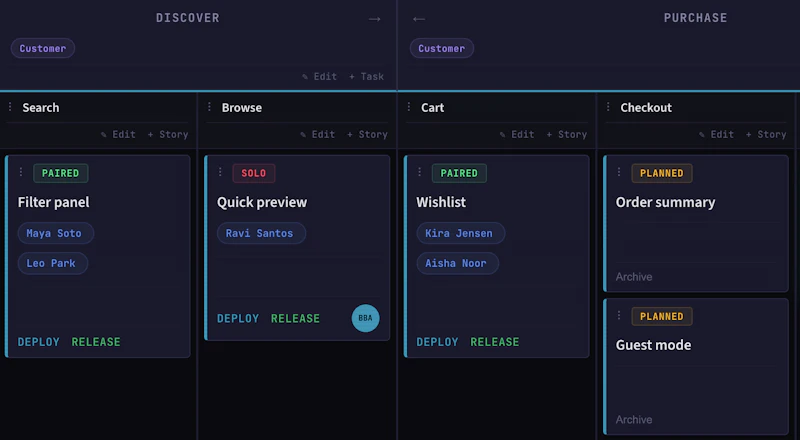Archive the Guest mode story
Image resolution: width=800 pixels, height=440 pixels.
click(634, 420)
